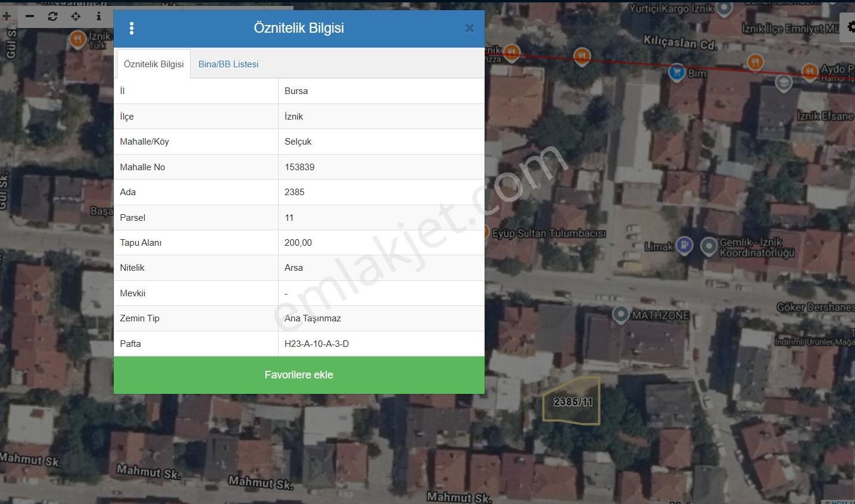Image resolution: width=855 pixels, height=504 pixels.
Task: Zoom out with the minus map tool
Action: tap(30, 17)
